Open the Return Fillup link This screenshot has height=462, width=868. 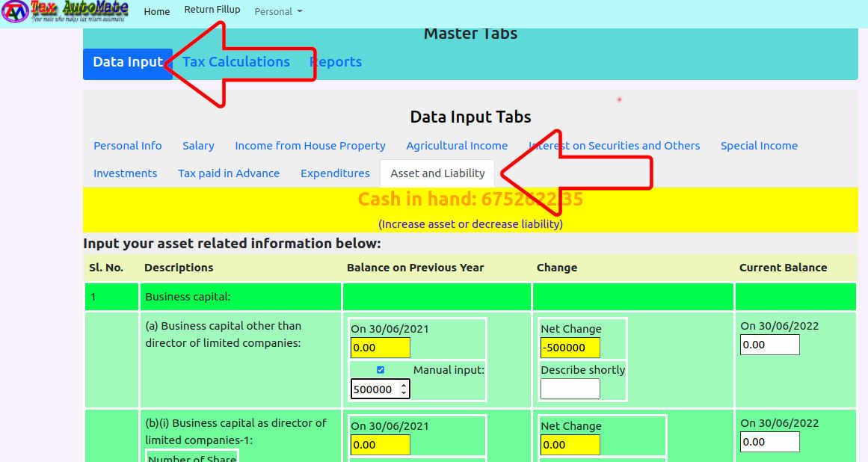(x=212, y=10)
